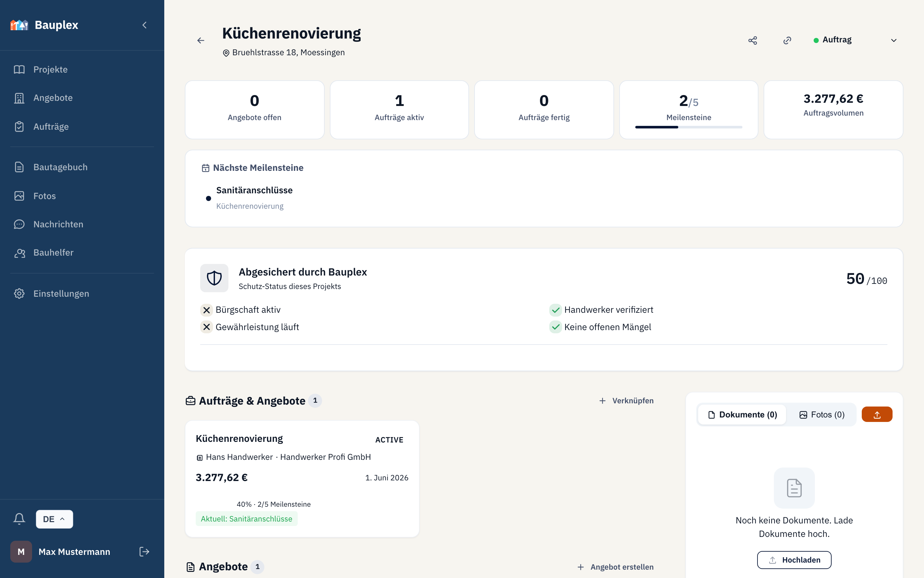
Task: Copy project link icon
Action: pos(787,40)
